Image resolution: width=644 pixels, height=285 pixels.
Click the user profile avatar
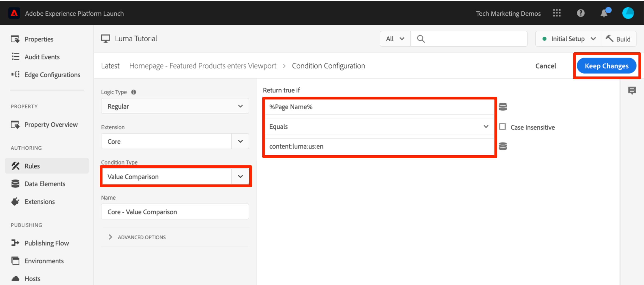pyautogui.click(x=628, y=13)
